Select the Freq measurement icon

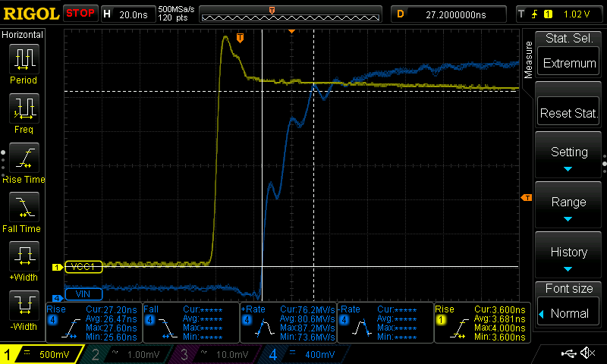click(x=24, y=108)
